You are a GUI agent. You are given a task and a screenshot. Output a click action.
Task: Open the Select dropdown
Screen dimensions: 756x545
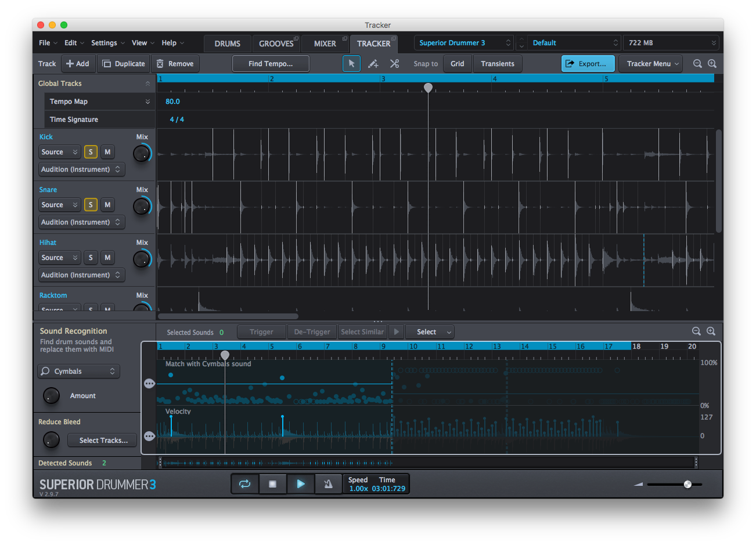pos(430,332)
